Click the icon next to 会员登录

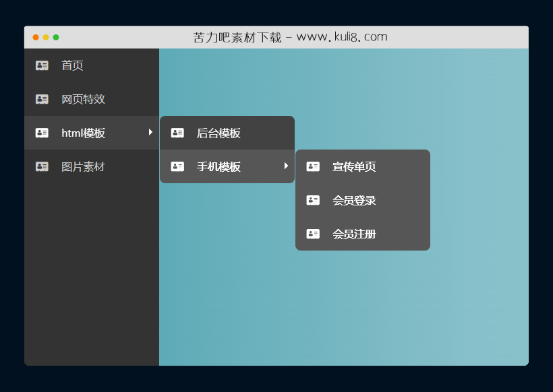313,200
